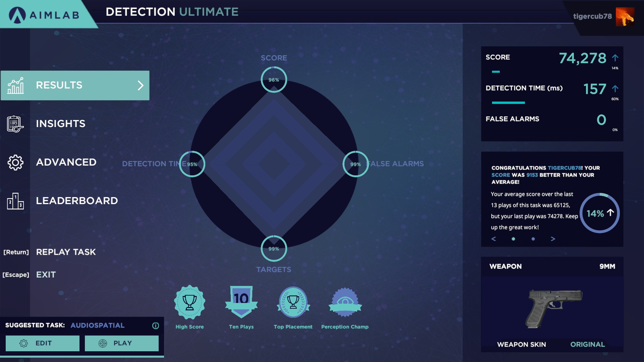Click the 9MM weapon label
The width and height of the screenshot is (644, 362).
click(x=607, y=266)
